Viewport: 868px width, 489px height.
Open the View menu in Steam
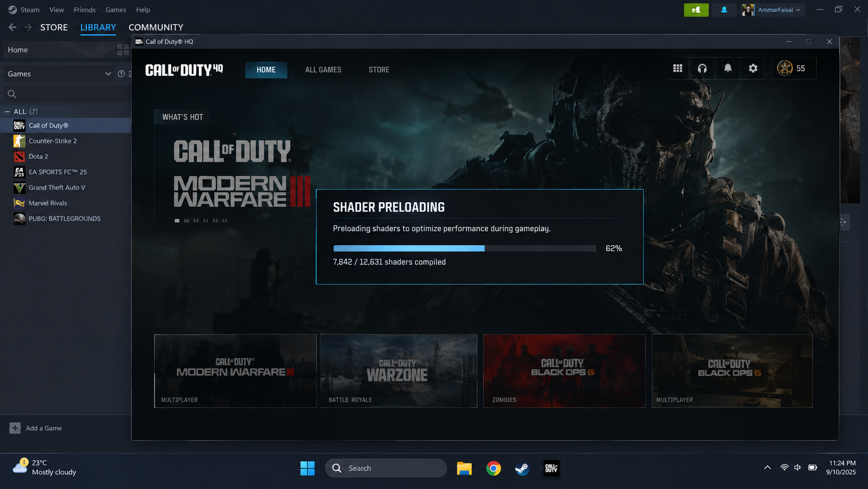pyautogui.click(x=57, y=10)
